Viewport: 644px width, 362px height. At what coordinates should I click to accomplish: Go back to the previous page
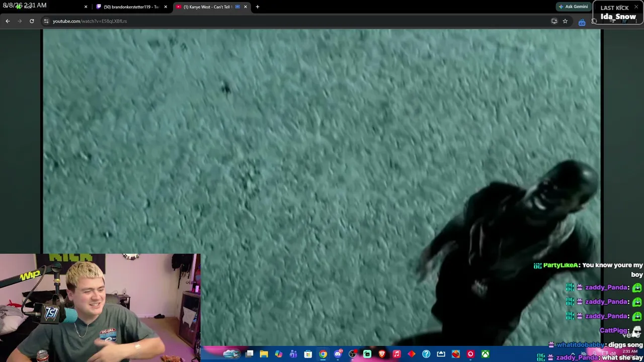click(8, 21)
